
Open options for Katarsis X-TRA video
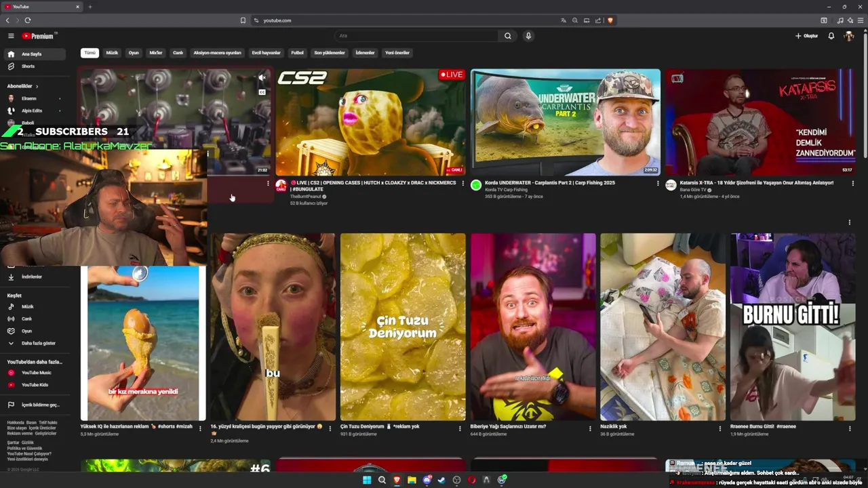click(x=852, y=183)
